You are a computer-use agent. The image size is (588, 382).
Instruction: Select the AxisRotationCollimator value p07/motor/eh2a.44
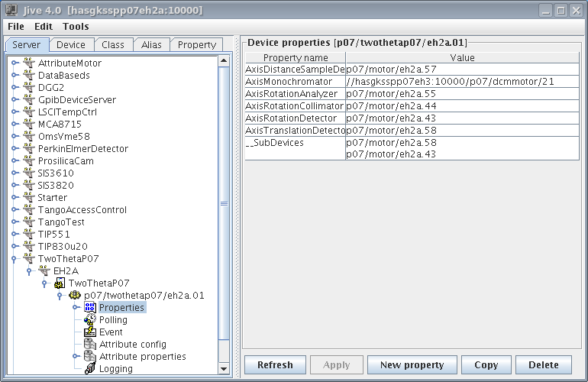tap(462, 106)
